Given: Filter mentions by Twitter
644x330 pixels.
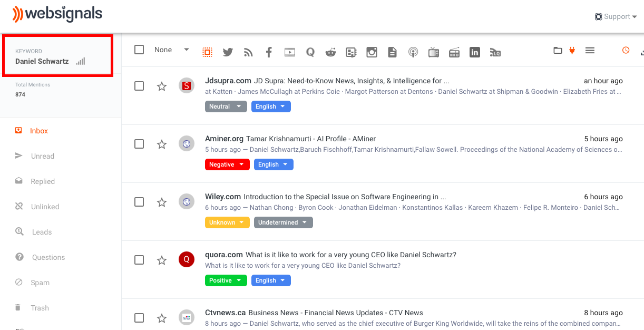Looking at the screenshot, I should [x=228, y=52].
